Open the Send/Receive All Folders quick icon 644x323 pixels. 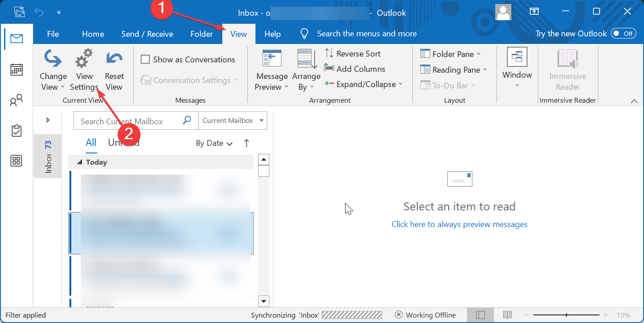[19, 12]
